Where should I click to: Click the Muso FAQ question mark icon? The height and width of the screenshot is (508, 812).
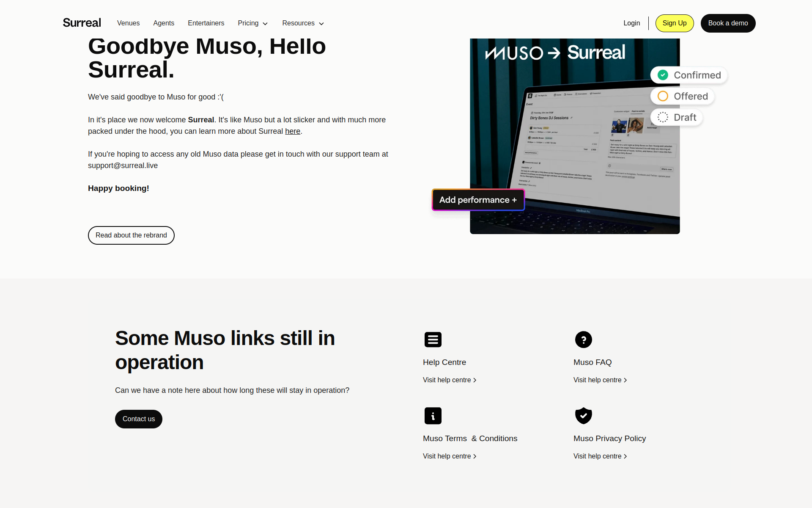click(584, 340)
